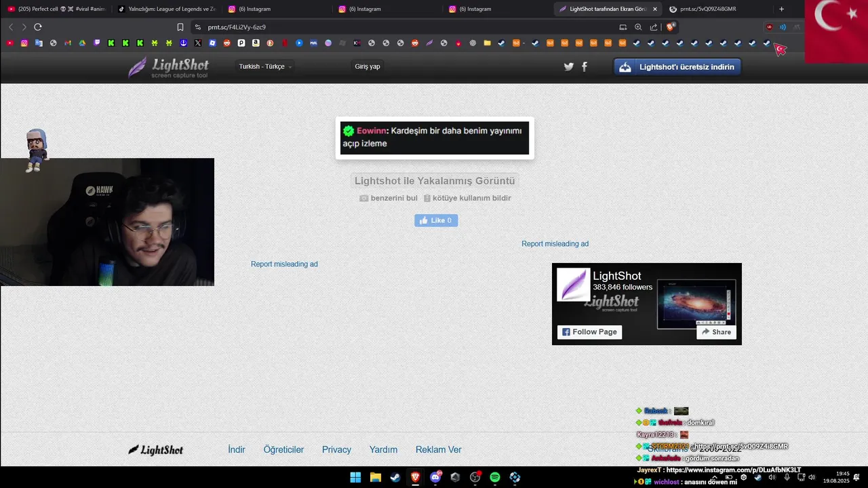Click the browser back arrow
The image size is (868, 488).
point(11,27)
